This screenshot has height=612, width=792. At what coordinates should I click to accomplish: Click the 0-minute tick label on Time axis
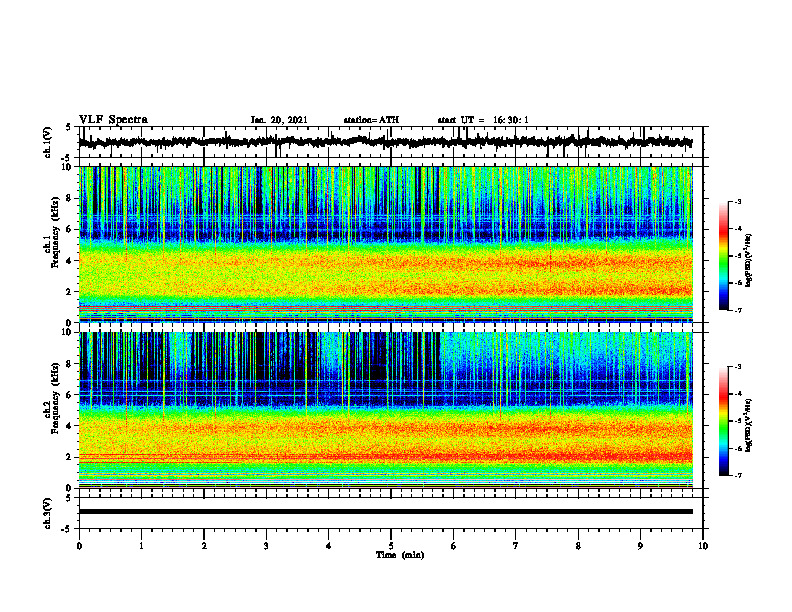click(x=79, y=546)
